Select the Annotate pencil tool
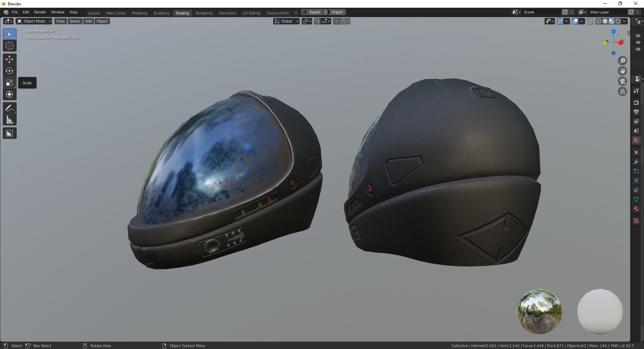The width and height of the screenshot is (644, 349). 9,108
